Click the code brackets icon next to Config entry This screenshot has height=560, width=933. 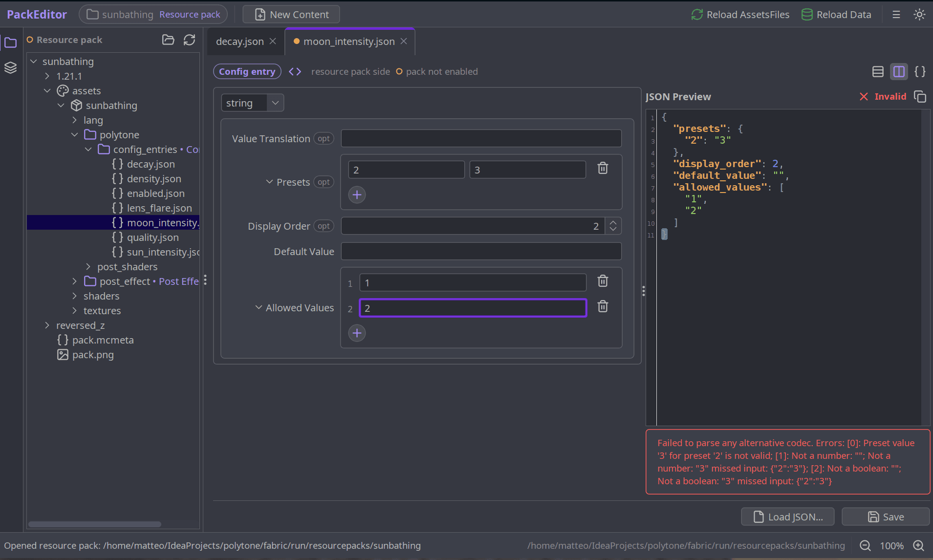click(295, 71)
